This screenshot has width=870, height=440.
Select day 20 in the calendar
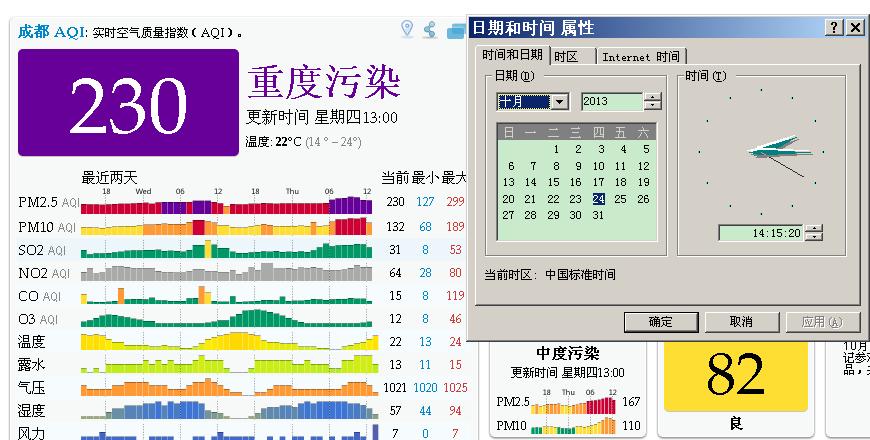point(508,199)
